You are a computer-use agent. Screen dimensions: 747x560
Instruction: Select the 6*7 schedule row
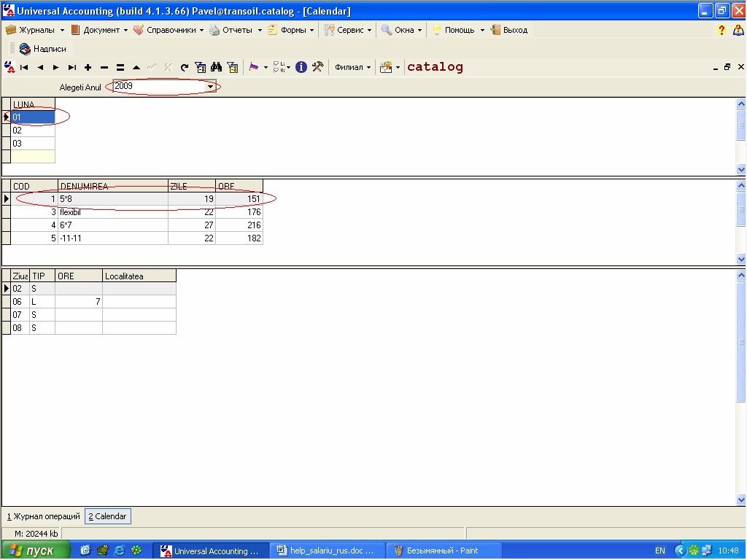136,225
